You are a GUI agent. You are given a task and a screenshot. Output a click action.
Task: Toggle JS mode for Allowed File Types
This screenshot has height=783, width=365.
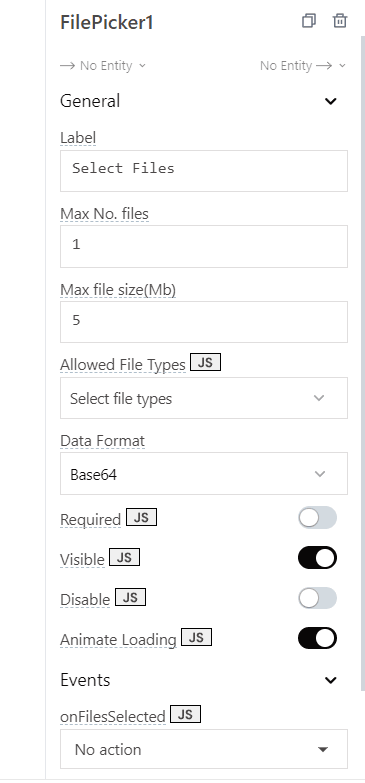click(x=205, y=363)
